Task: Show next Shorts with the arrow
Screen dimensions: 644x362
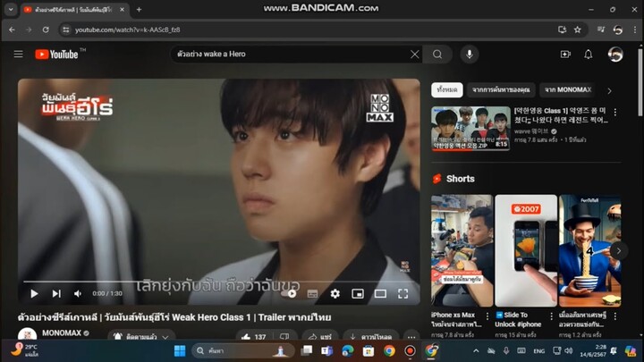Action: click(x=619, y=251)
